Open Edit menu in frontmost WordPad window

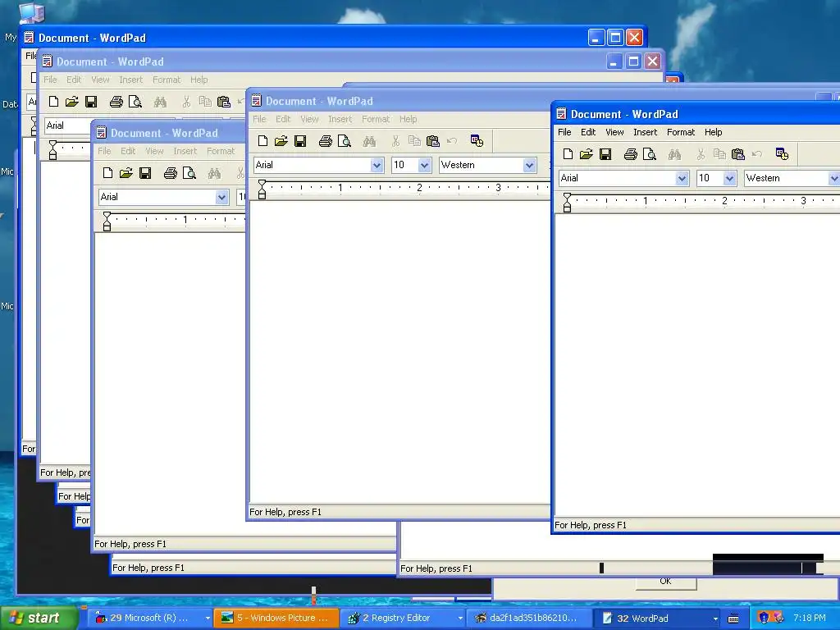pyautogui.click(x=588, y=132)
